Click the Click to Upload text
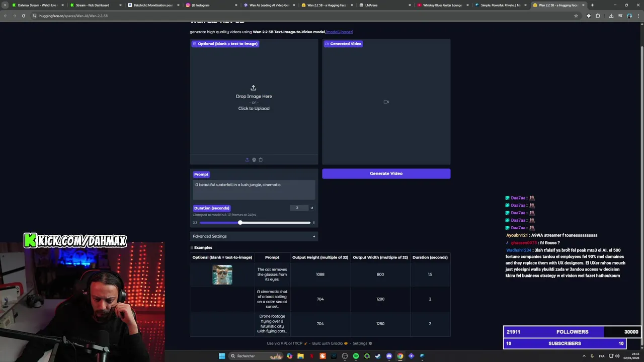The image size is (644, 362). (254, 109)
